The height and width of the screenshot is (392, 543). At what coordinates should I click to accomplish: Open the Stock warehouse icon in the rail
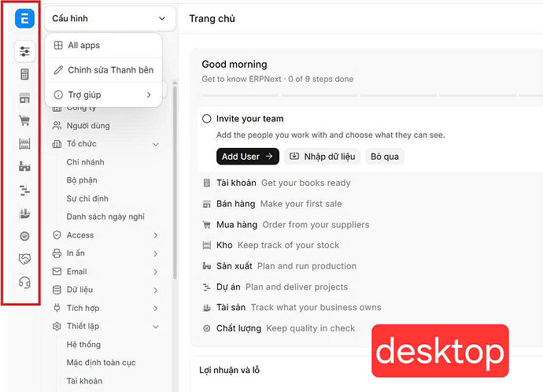(24, 143)
